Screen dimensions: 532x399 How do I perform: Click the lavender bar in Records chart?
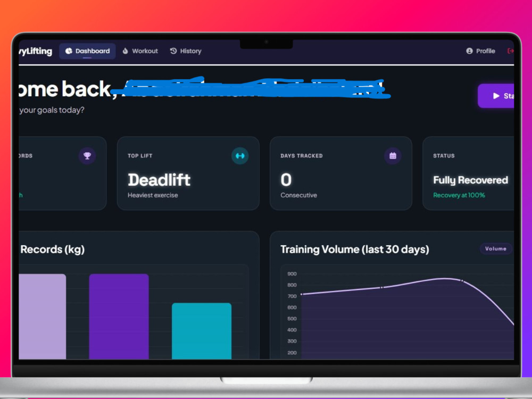43,316
